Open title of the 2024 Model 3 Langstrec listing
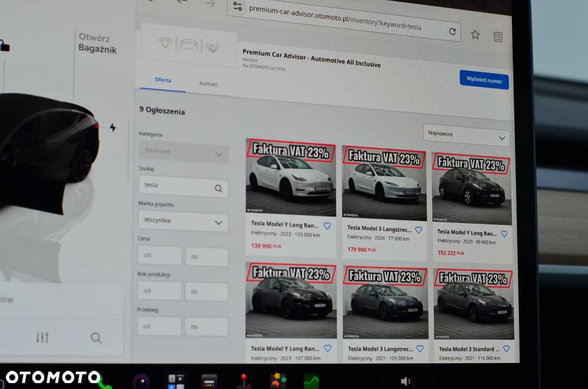The image size is (588, 389). point(379,229)
